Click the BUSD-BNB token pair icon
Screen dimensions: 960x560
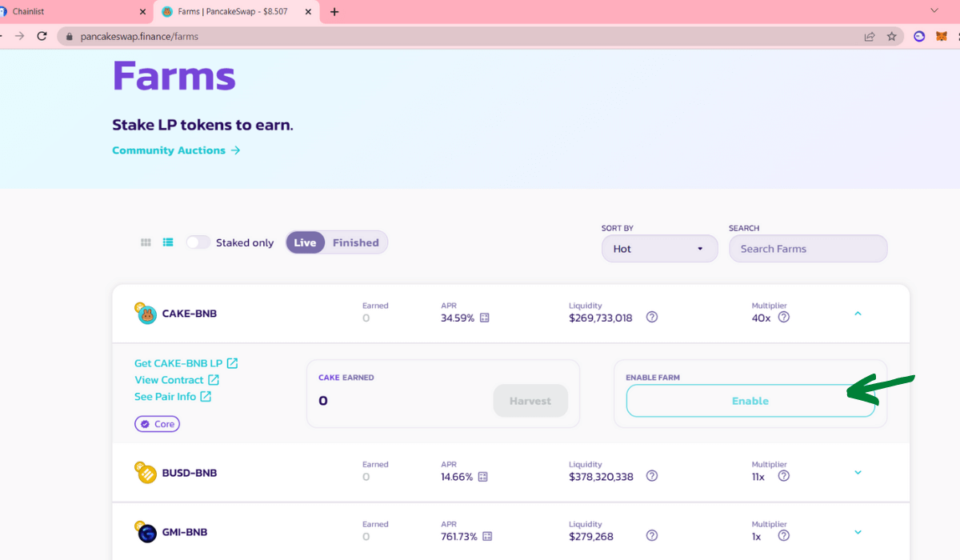pyautogui.click(x=146, y=473)
